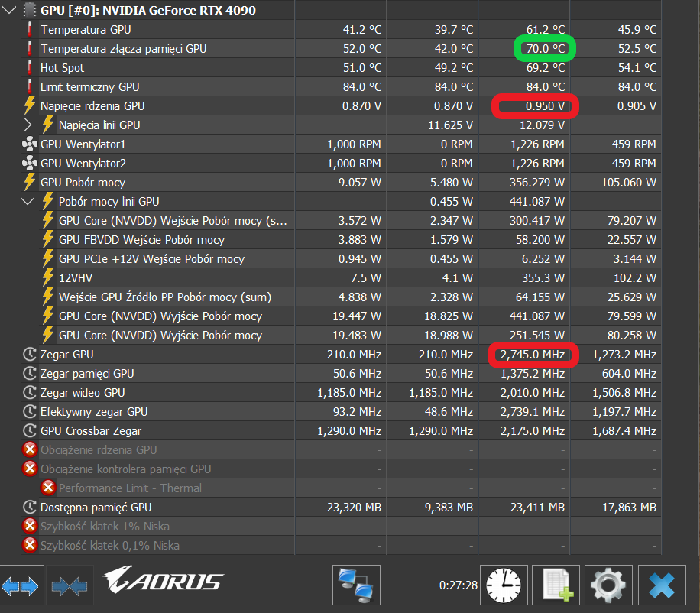Select the GPU Pobór mocy label
Viewport: 700px width, 613px height.
point(83,183)
